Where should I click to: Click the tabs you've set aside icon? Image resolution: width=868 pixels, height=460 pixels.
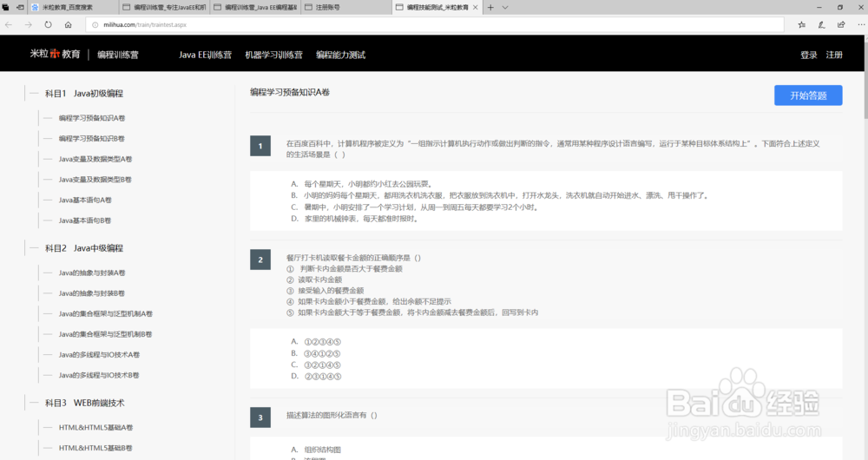(6, 7)
